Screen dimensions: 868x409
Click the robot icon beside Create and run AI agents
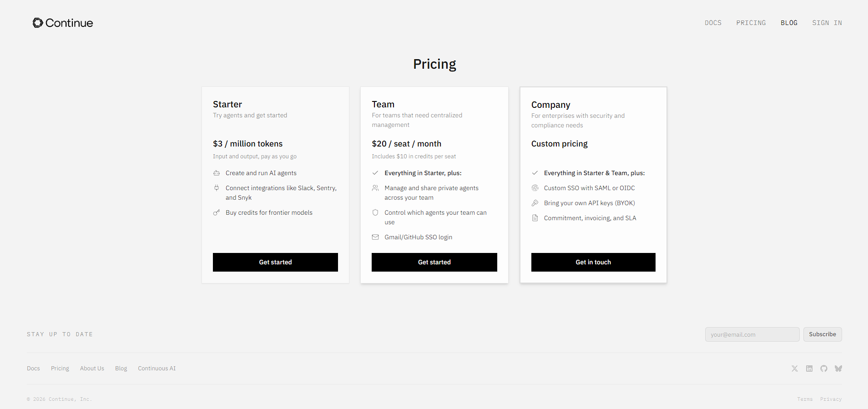[217, 173]
